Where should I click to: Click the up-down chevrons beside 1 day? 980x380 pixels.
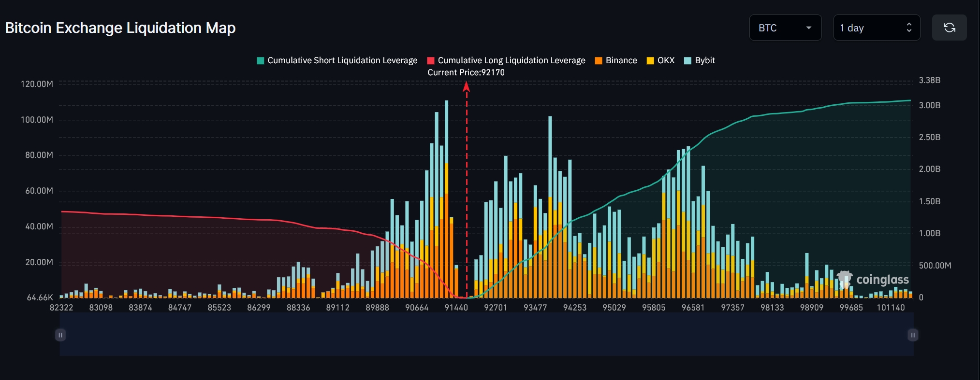909,28
